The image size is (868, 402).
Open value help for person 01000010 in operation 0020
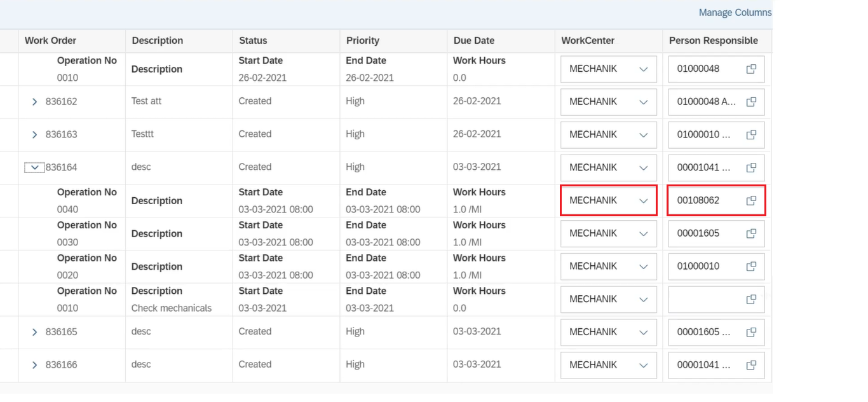(x=750, y=267)
